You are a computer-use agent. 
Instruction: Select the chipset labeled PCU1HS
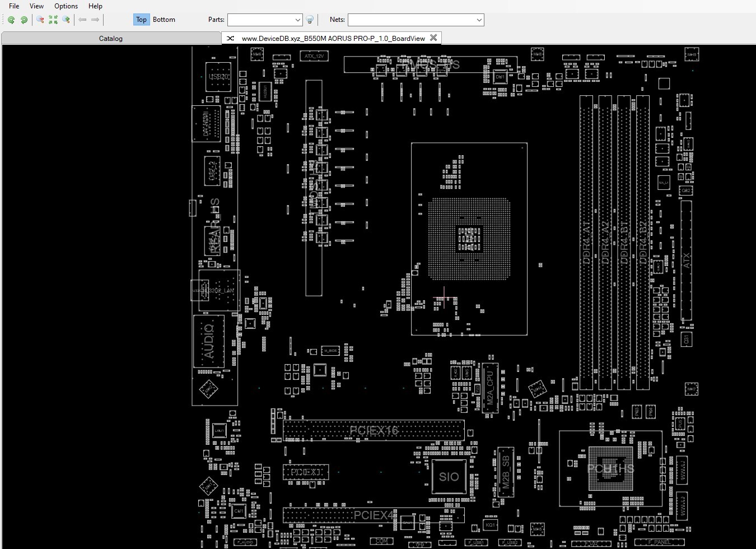pyautogui.click(x=610, y=468)
